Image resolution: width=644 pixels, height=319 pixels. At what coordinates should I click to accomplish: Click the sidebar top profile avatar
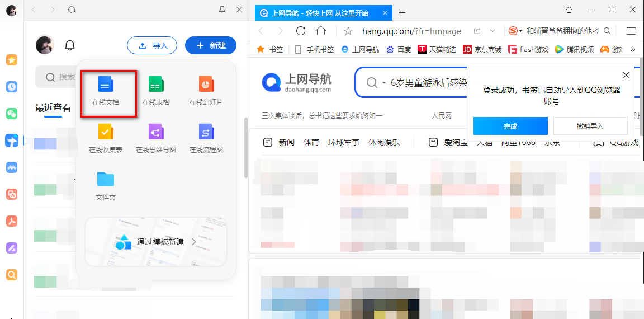(12, 10)
